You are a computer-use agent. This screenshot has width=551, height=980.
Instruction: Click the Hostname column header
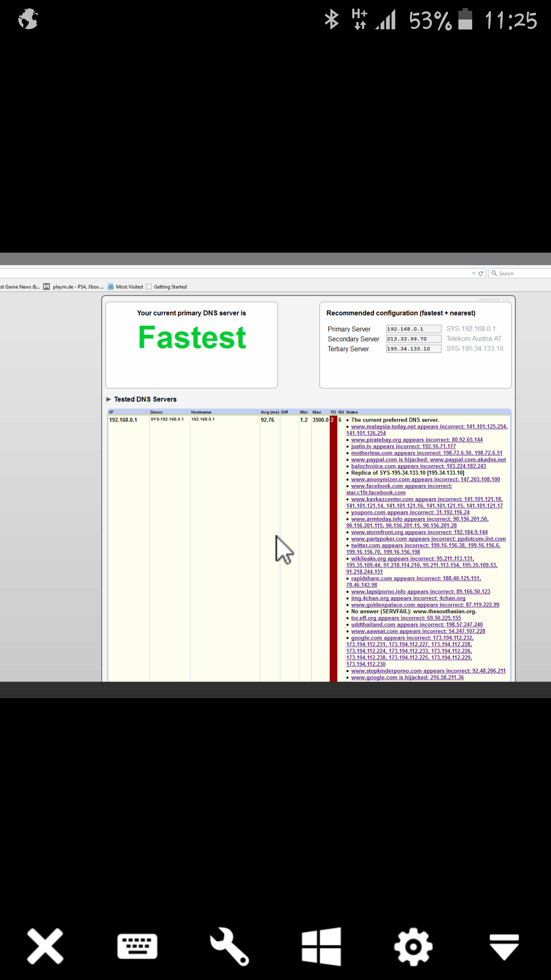click(201, 412)
